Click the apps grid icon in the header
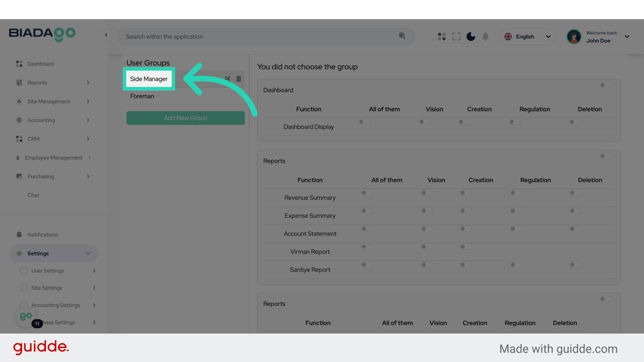 pos(441,37)
